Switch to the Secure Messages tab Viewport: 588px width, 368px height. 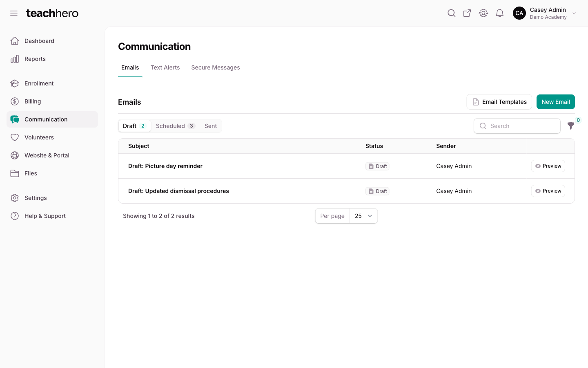pyautogui.click(x=216, y=67)
